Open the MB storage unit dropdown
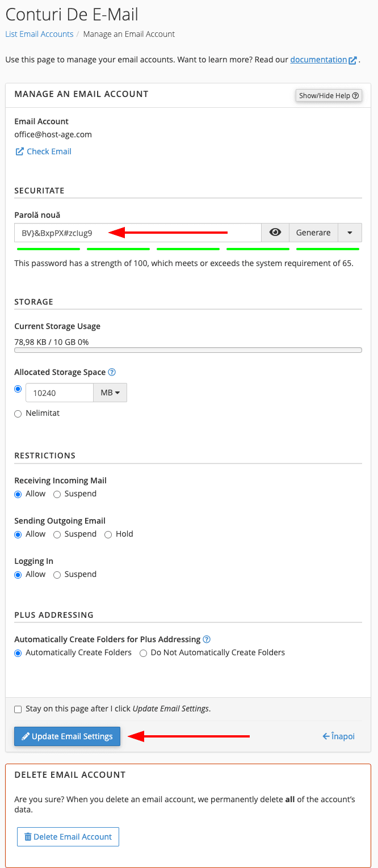 110,393
